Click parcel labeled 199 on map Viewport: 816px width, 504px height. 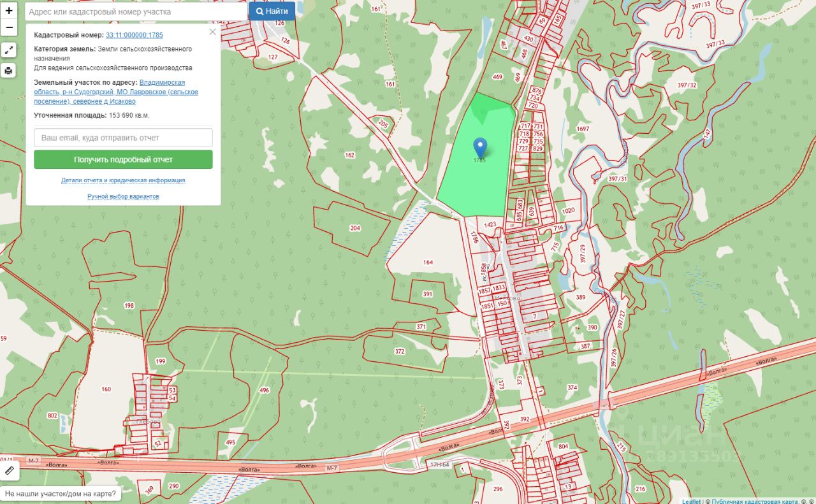(x=160, y=361)
